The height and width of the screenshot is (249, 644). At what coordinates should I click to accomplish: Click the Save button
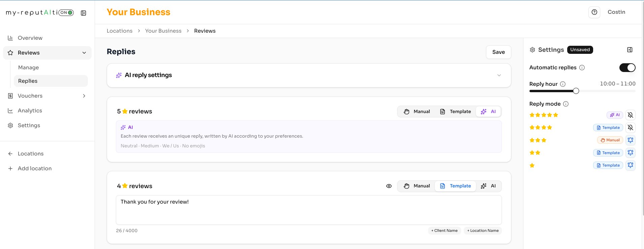tap(498, 52)
